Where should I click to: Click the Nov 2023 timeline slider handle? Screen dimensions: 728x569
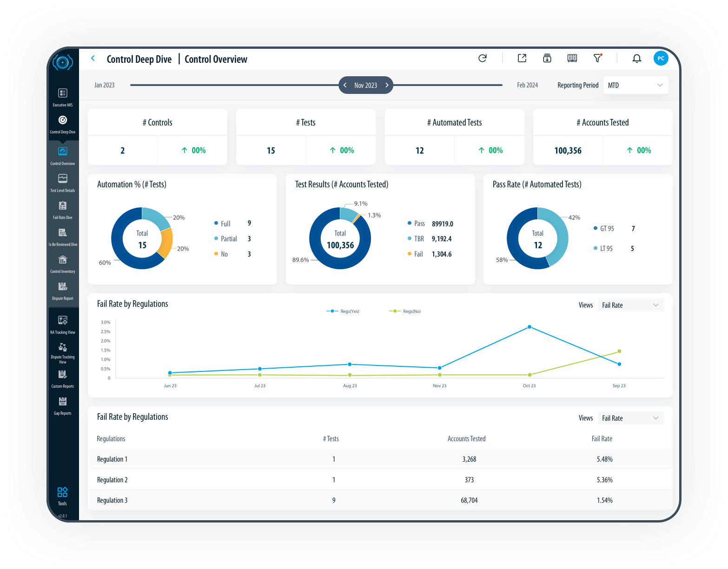pos(365,85)
